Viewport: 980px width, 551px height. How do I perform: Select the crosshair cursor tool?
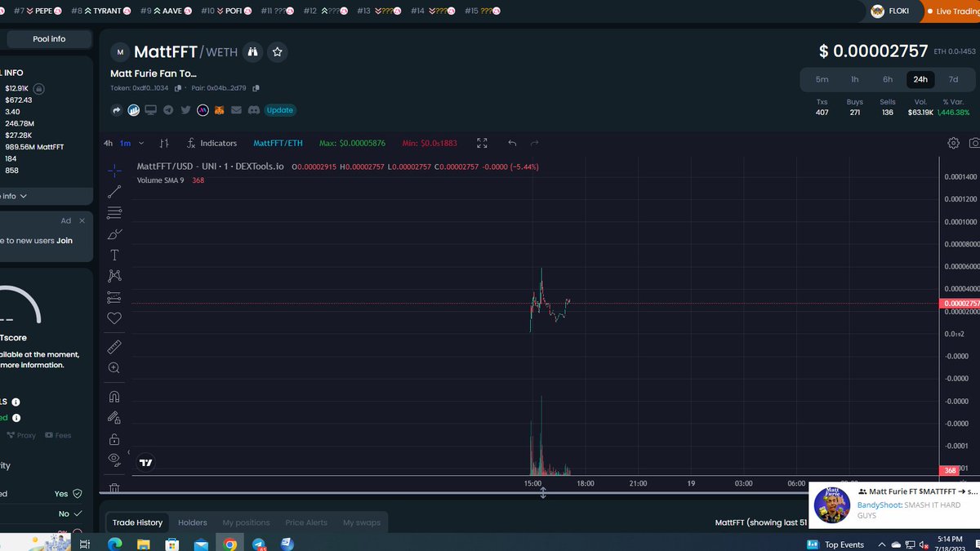click(x=114, y=171)
